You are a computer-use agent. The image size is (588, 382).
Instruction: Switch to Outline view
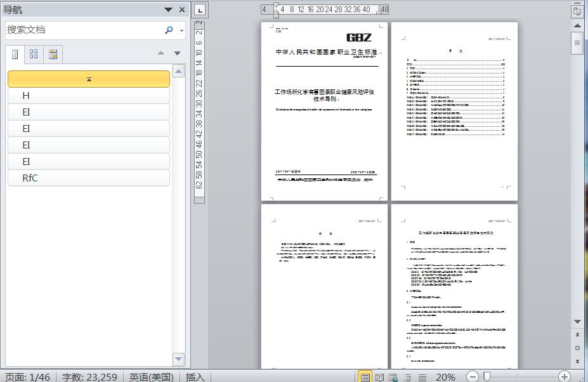(408, 377)
